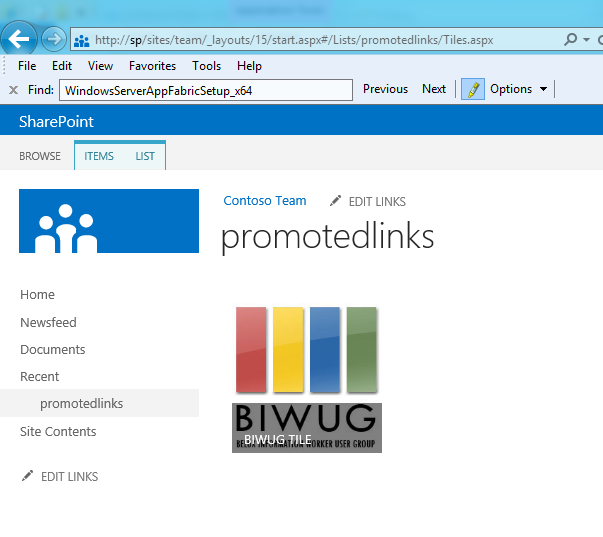The image size is (603, 537).
Task: Open the Contoso Team link
Action: (265, 200)
